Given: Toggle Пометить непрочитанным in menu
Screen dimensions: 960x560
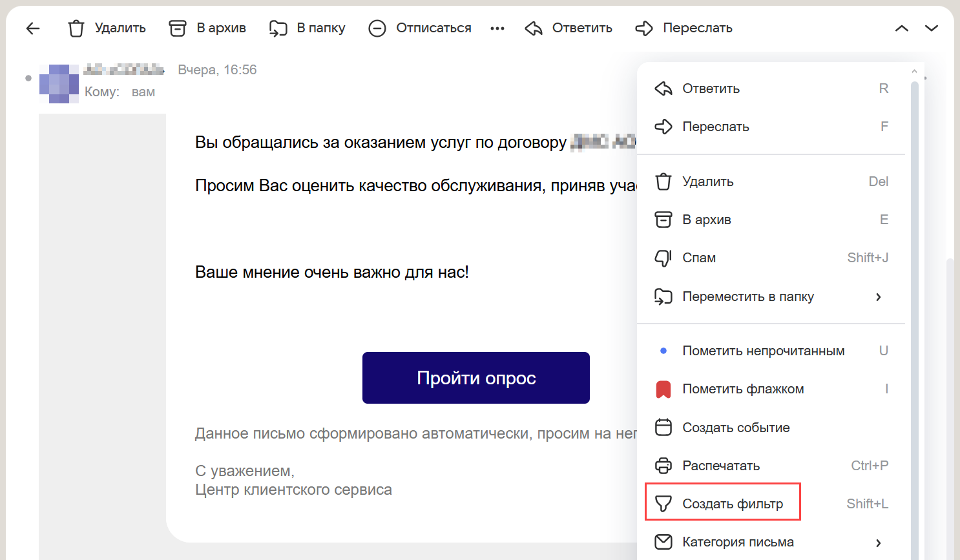Looking at the screenshot, I should tap(763, 351).
